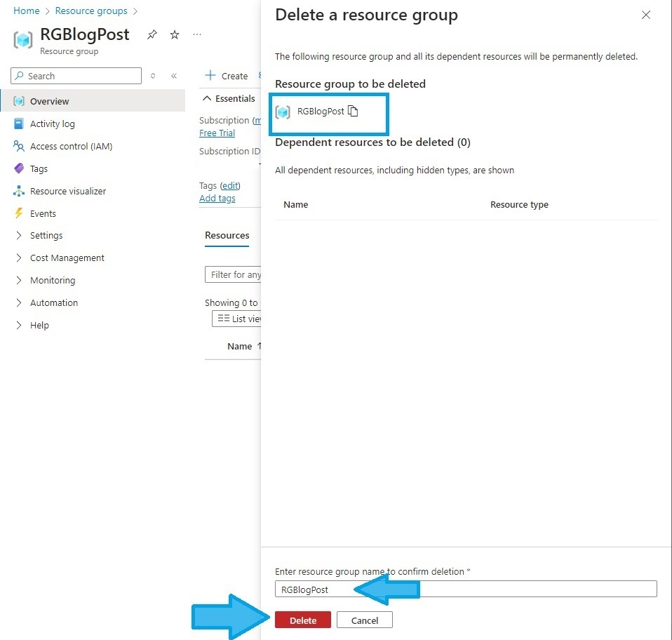Click the Access control people icon
Viewport: 672px width, 640px height.
coord(19,146)
